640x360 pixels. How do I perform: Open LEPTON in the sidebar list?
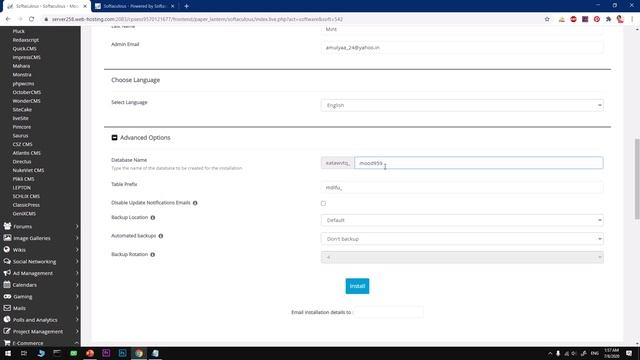(21, 188)
